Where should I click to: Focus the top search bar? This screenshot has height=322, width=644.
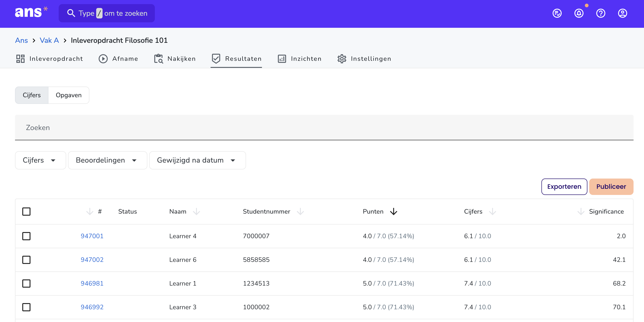[x=107, y=13]
